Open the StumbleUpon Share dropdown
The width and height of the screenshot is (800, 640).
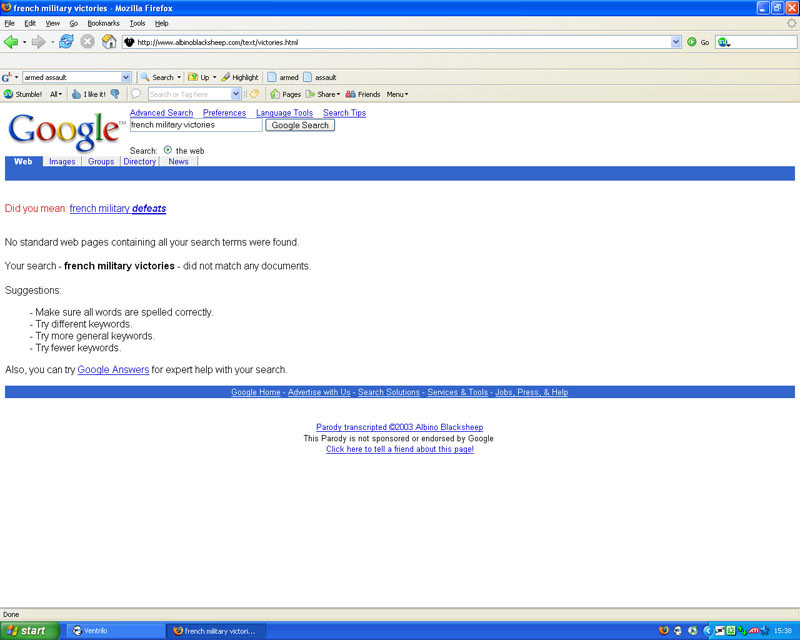(323, 94)
